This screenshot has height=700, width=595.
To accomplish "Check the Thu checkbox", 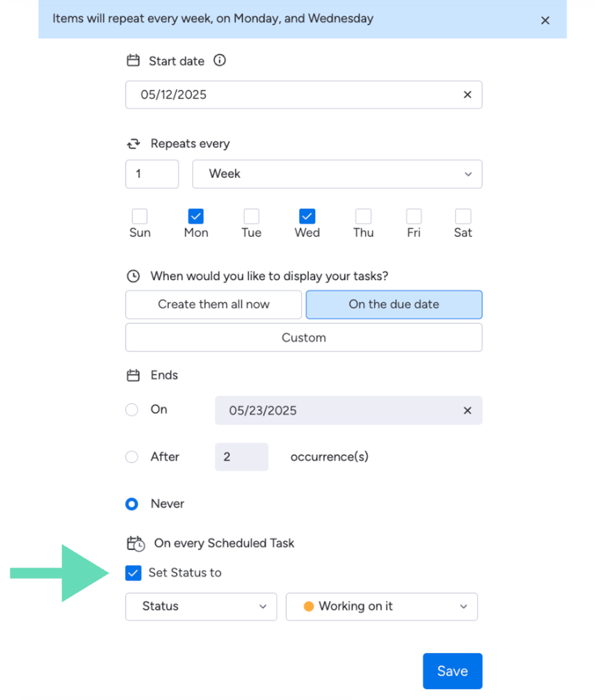I will 363,216.
